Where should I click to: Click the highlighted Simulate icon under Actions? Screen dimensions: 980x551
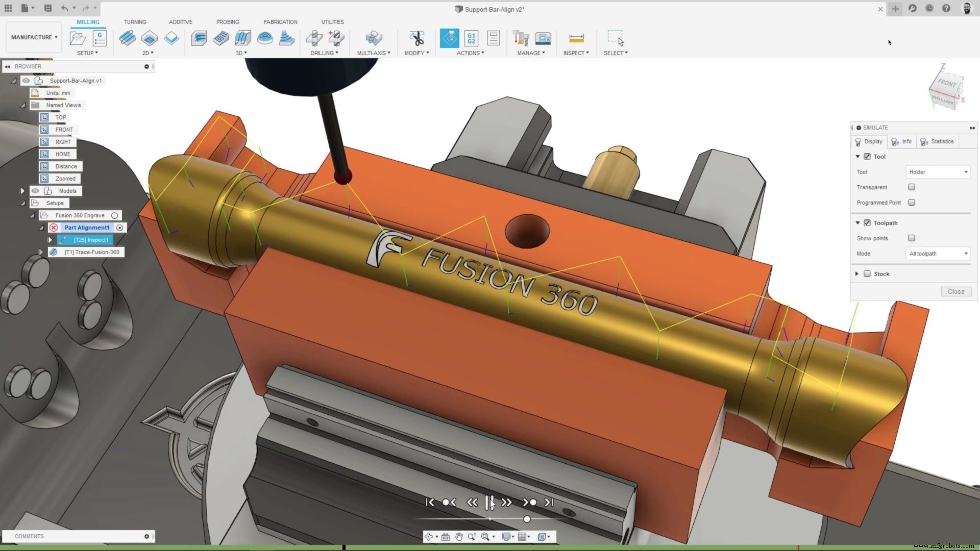[x=450, y=38]
